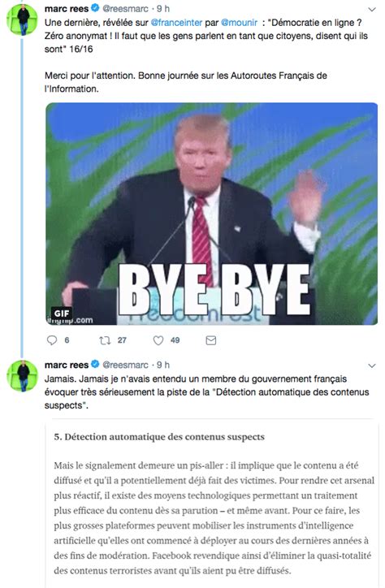Click the envelope direct message icon
Viewport: 385px width, 588px height.
click(x=211, y=340)
